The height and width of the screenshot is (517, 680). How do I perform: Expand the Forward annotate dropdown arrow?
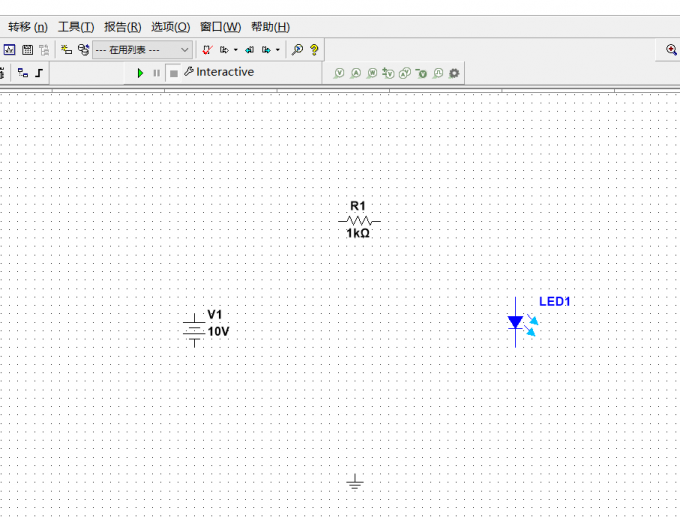(278, 50)
